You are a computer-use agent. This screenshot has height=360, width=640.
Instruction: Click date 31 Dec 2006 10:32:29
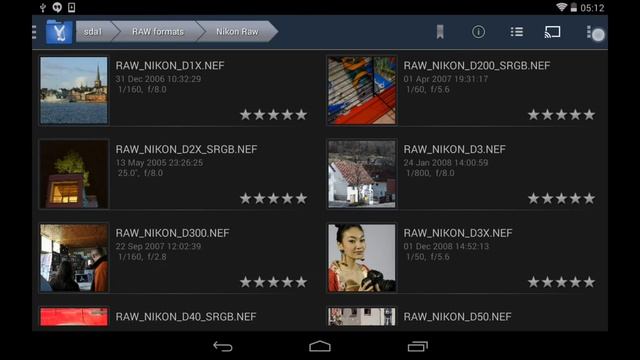click(x=158, y=79)
